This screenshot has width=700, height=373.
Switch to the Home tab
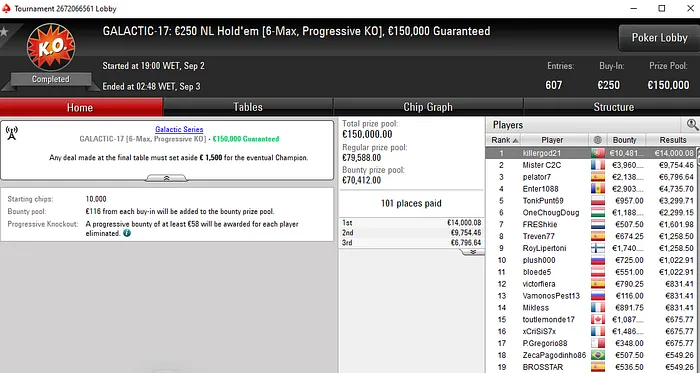click(81, 107)
